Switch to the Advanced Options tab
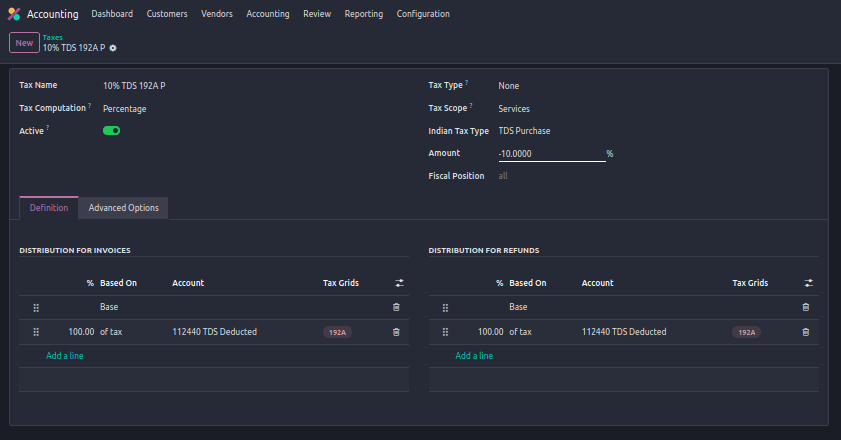 (123, 208)
